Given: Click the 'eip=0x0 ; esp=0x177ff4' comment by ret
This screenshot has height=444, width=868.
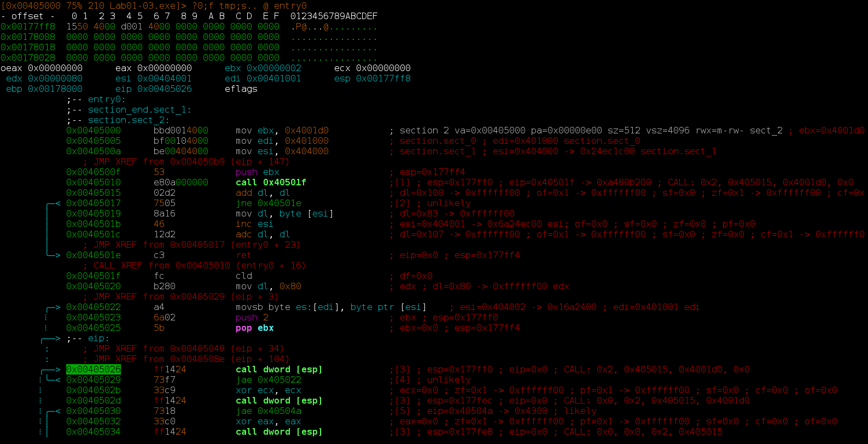Looking at the screenshot, I should coord(455,255).
